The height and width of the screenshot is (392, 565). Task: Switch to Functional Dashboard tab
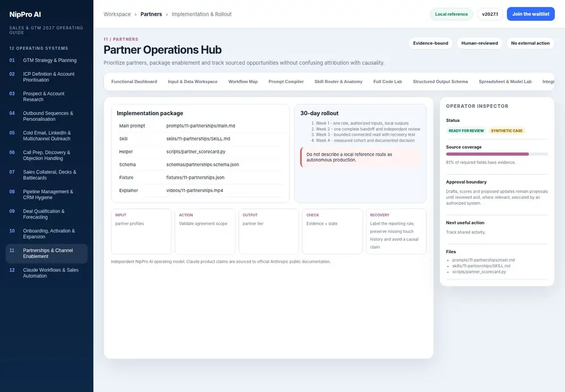point(134,82)
